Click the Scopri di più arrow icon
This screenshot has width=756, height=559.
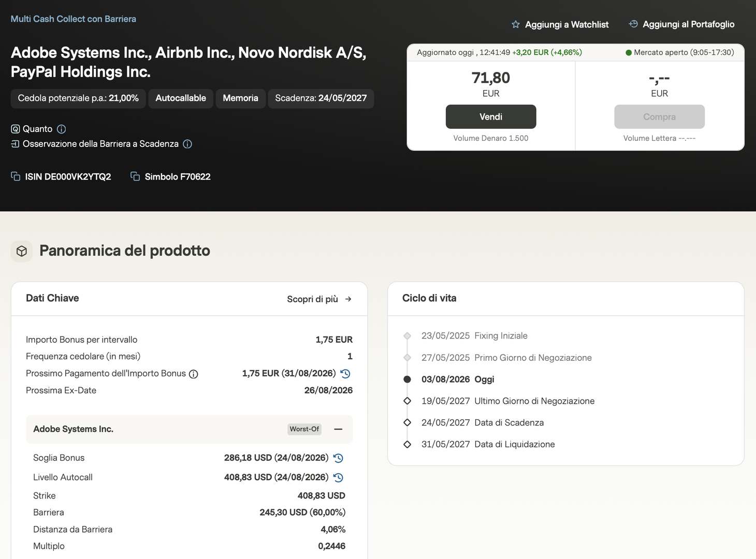[x=348, y=299]
